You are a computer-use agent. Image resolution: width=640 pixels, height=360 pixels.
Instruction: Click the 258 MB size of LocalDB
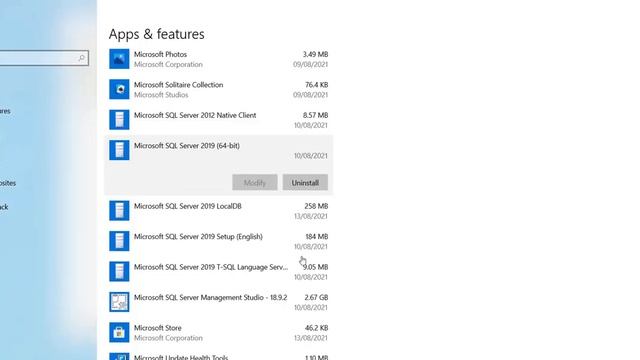pos(316,206)
